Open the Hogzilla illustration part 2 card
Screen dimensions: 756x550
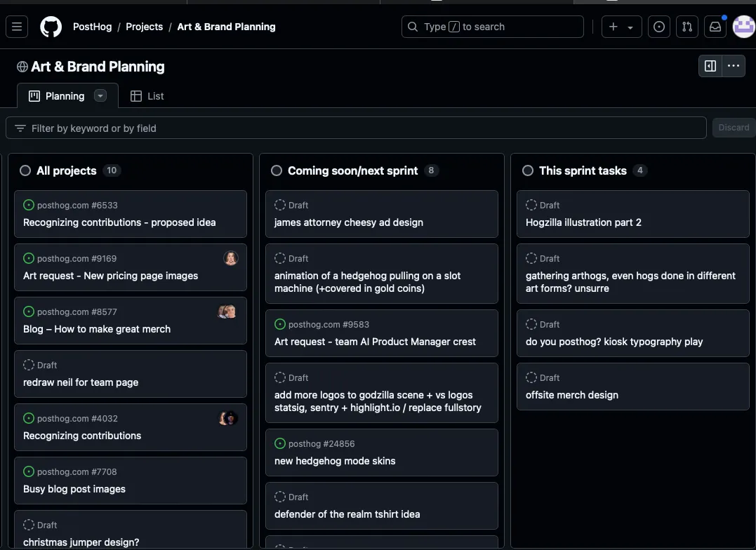[583, 222]
